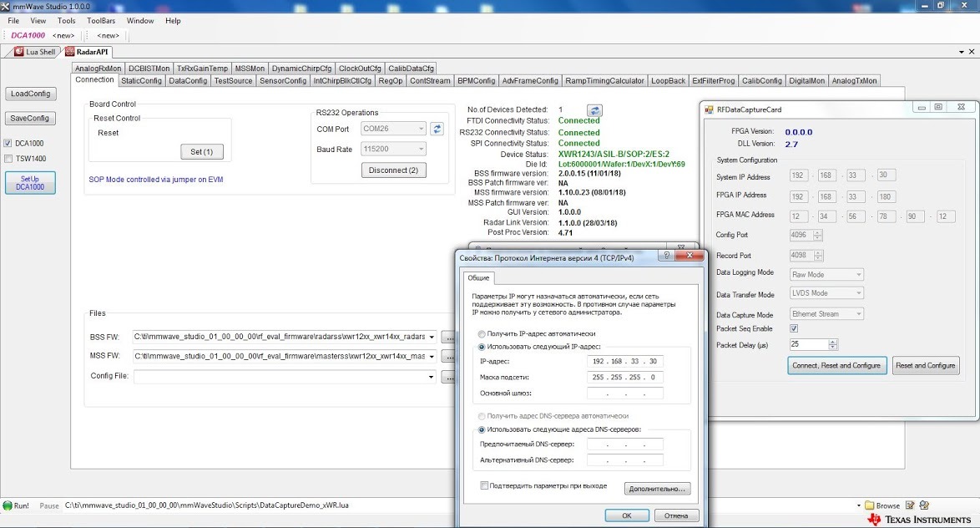Click Connect, Reset and Configure button
Image resolution: width=980 pixels, height=528 pixels.
click(836, 365)
